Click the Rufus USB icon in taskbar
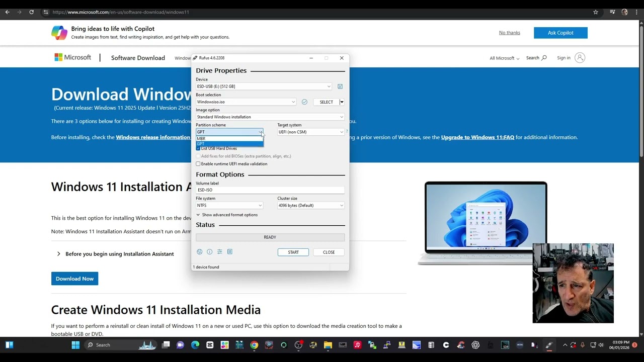Image resolution: width=644 pixels, height=362 pixels. point(549,345)
